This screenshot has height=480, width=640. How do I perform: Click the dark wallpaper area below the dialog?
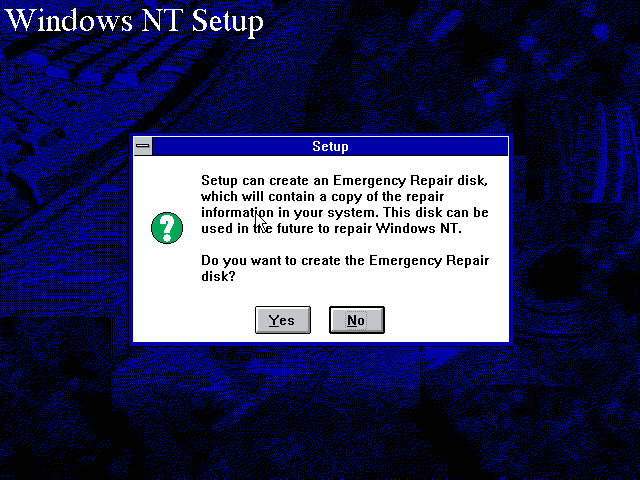320,408
